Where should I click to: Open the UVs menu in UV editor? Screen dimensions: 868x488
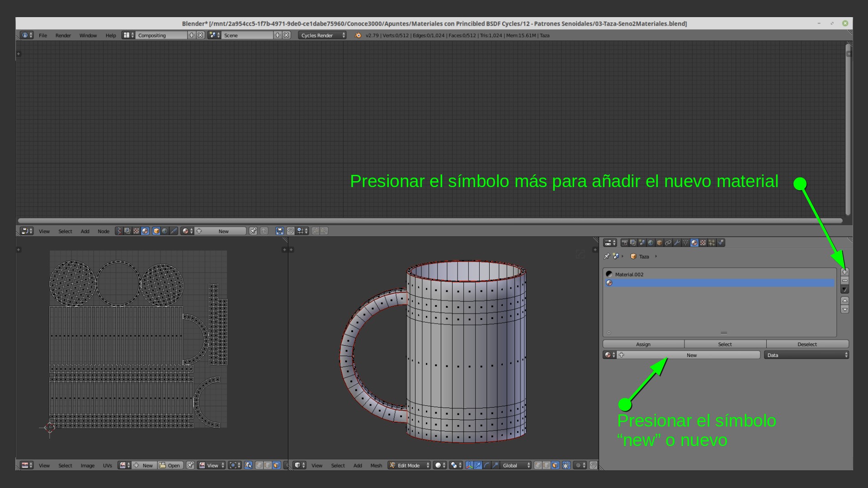tap(107, 465)
